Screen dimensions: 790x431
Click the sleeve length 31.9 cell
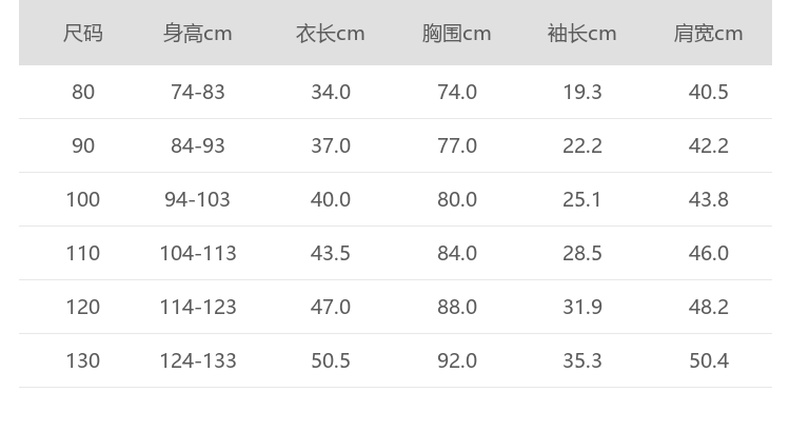[582, 307]
